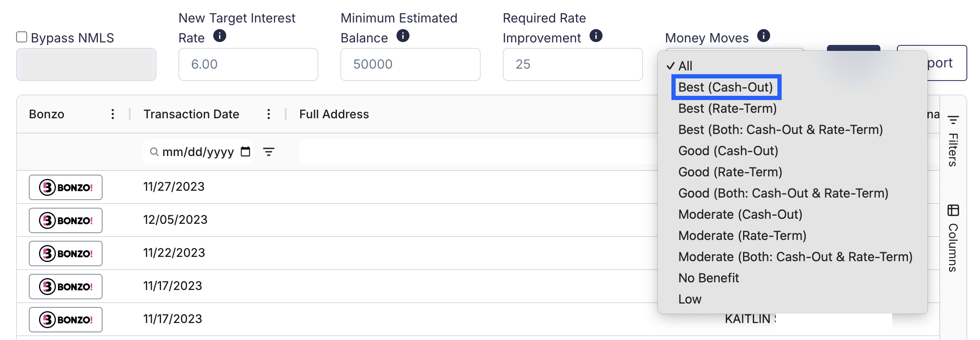Click info icon beside Required Rate Improvement
Viewport: 980px width, 340px height.
tap(596, 36)
